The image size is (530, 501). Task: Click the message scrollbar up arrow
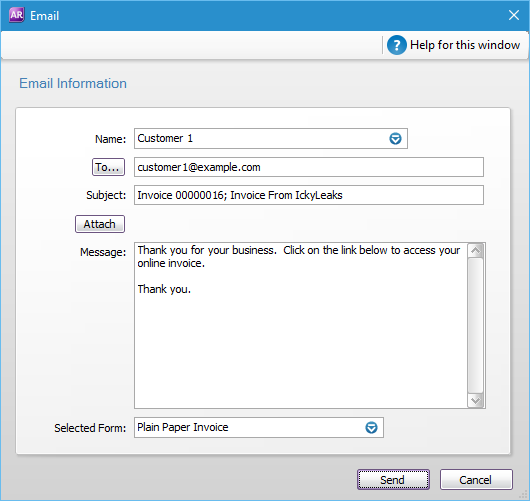(476, 251)
